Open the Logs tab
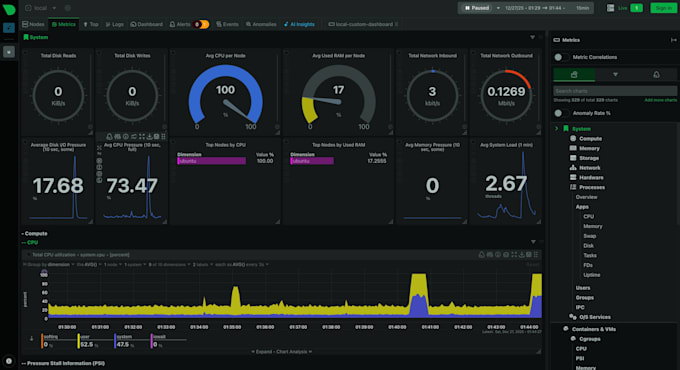 (114, 24)
